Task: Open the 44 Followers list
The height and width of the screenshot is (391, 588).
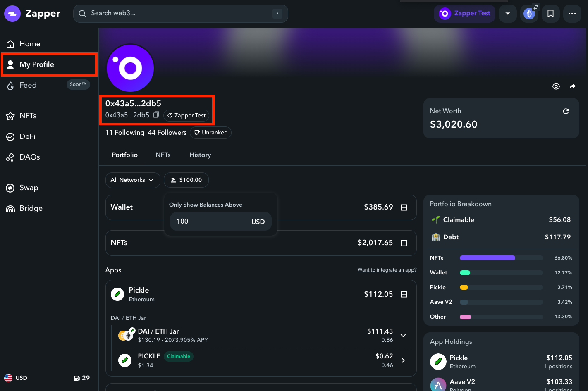Action: [x=167, y=132]
